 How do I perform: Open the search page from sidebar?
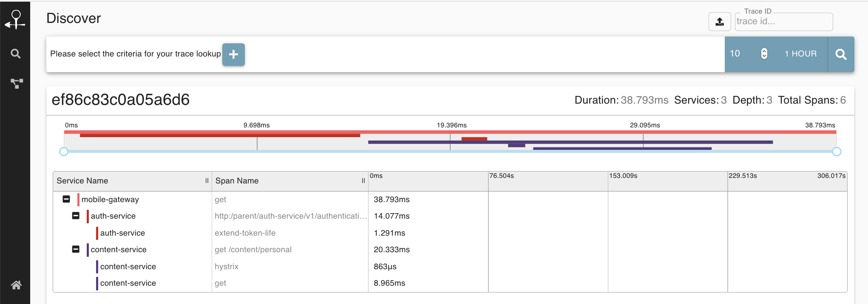tap(16, 53)
